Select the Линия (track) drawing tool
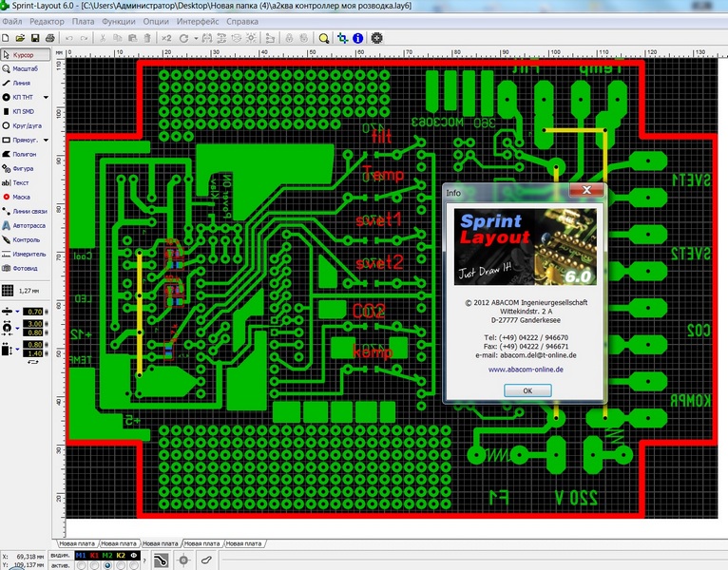 (29, 84)
